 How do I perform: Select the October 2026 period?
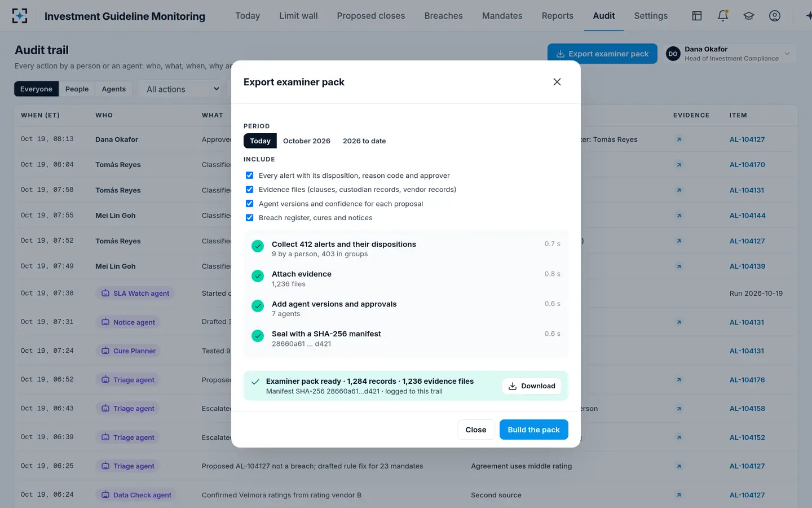307,141
